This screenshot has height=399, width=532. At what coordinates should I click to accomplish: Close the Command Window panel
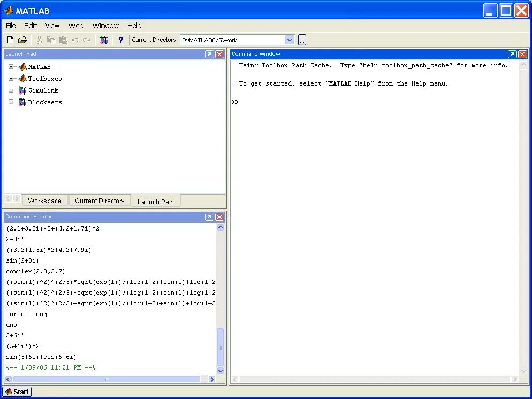[x=523, y=54]
